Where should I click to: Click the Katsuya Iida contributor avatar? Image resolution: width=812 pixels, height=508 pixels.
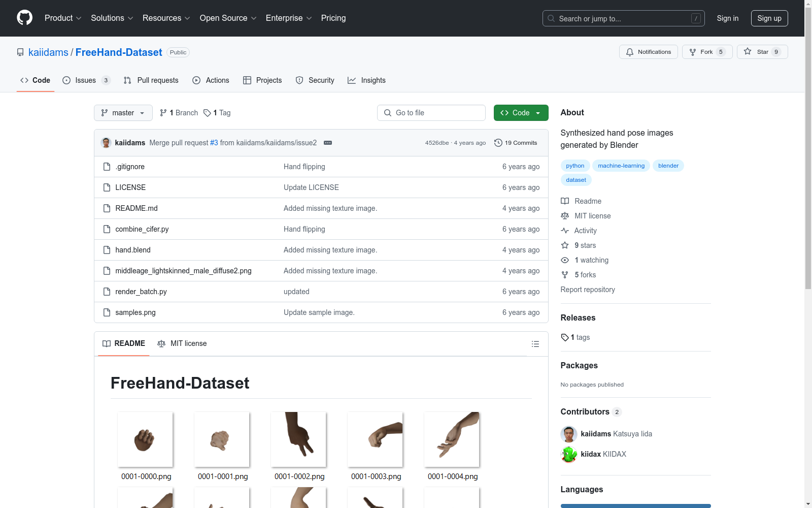pyautogui.click(x=569, y=434)
